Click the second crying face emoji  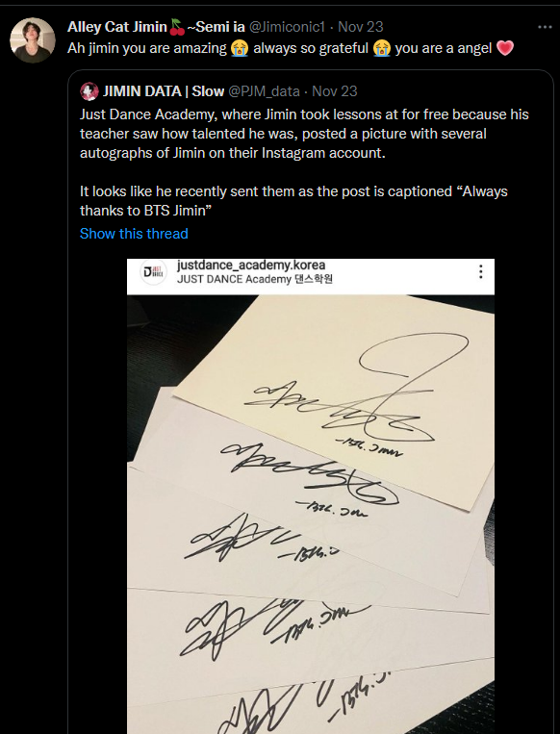tap(382, 48)
